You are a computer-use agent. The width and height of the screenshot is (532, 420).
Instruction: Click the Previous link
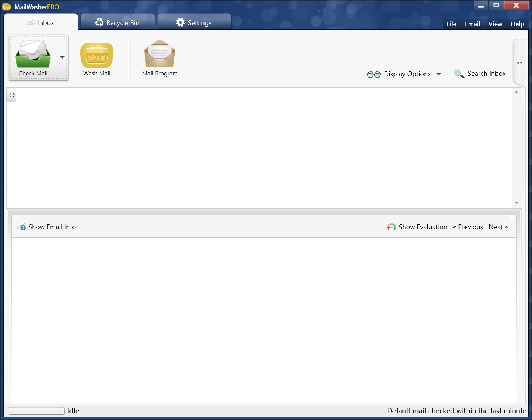tap(470, 227)
